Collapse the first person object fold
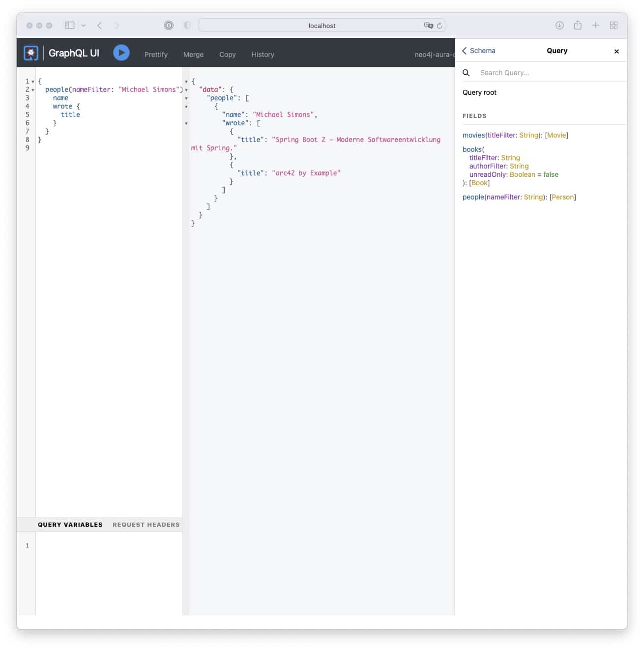Viewport: 644px width, 650px height. click(186, 107)
